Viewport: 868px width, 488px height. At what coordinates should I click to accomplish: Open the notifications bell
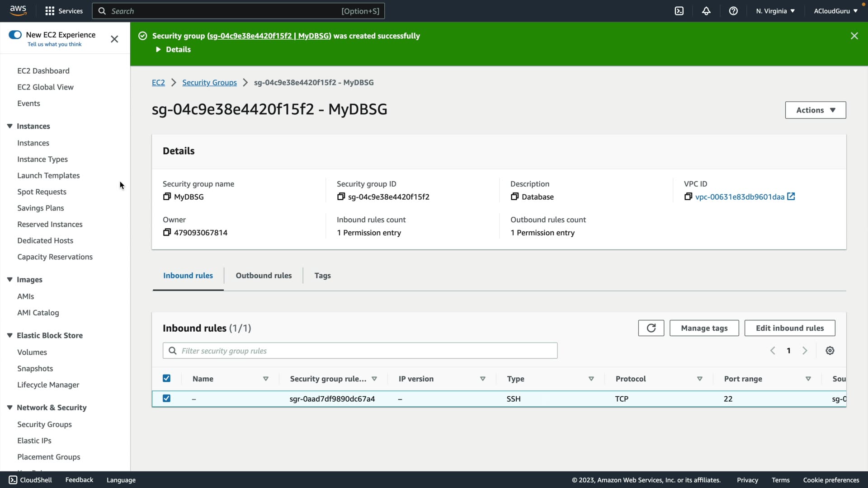(706, 11)
